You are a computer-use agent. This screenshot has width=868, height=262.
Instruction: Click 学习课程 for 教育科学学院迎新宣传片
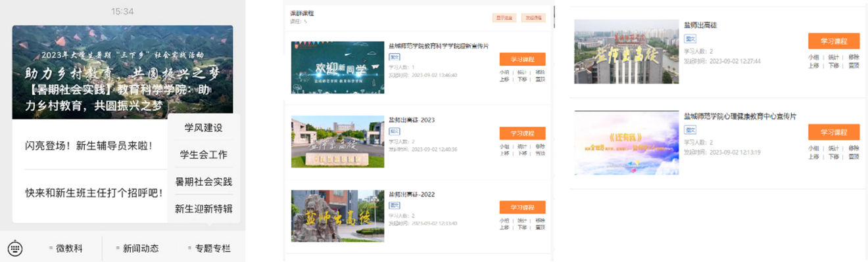click(522, 59)
